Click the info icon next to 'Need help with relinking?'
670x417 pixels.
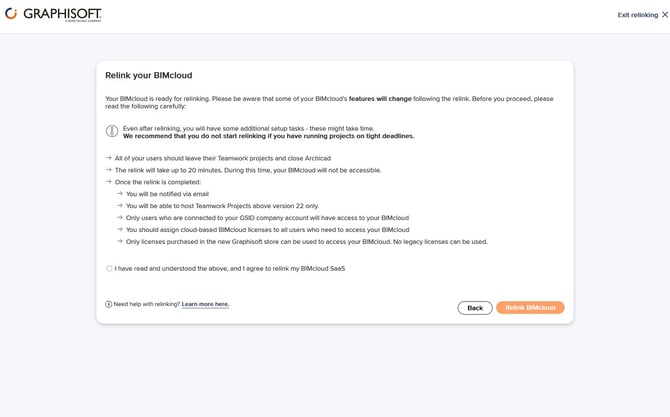tap(109, 304)
